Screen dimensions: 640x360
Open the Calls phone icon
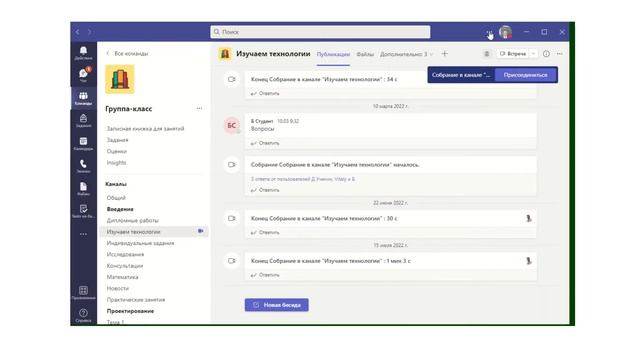(x=83, y=166)
